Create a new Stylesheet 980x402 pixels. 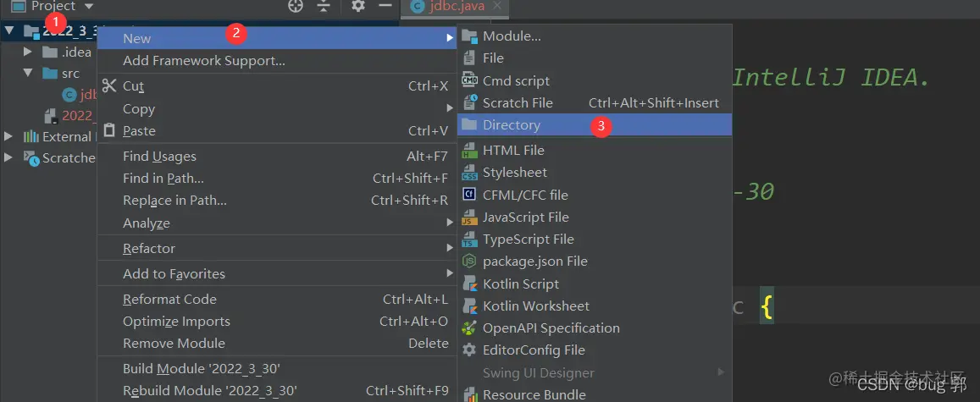tap(595, 173)
